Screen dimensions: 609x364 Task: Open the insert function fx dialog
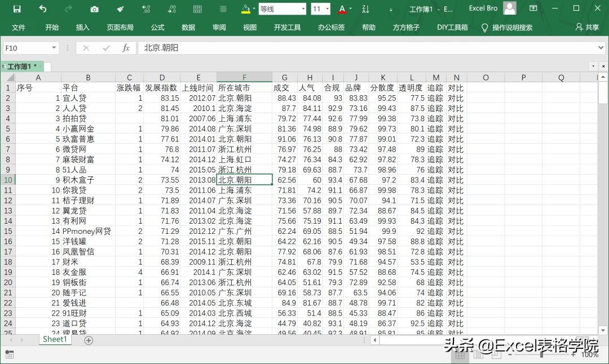click(126, 48)
